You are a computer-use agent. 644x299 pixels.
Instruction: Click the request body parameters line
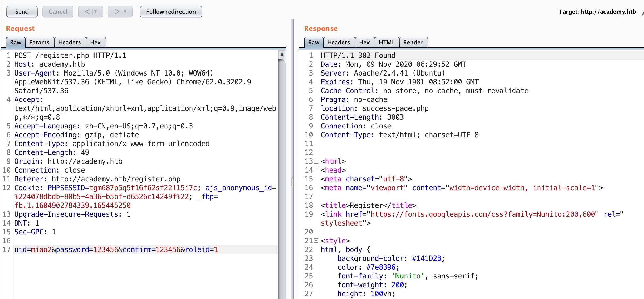116,250
